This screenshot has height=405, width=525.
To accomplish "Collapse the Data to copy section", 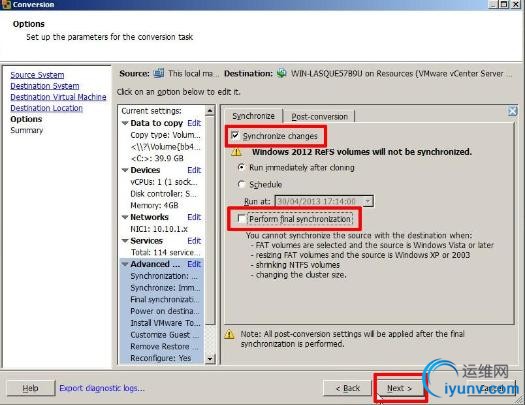I will tap(125, 123).
